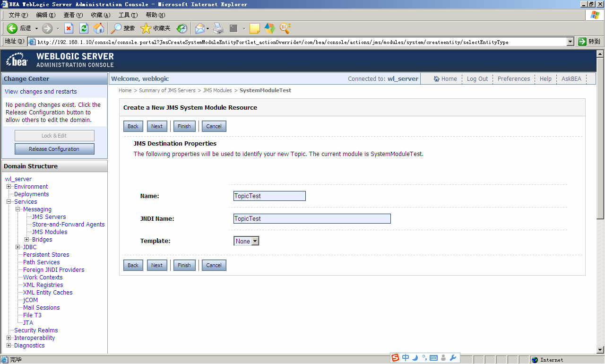Expand the Bridges tree node
Screen dimensions: 605x364
[x=26, y=239]
